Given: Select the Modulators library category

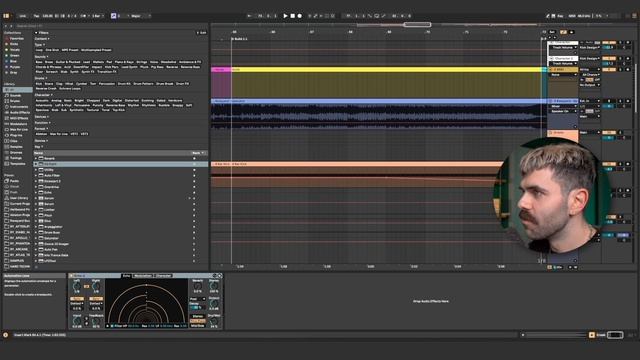Looking at the screenshot, I should 18,124.
